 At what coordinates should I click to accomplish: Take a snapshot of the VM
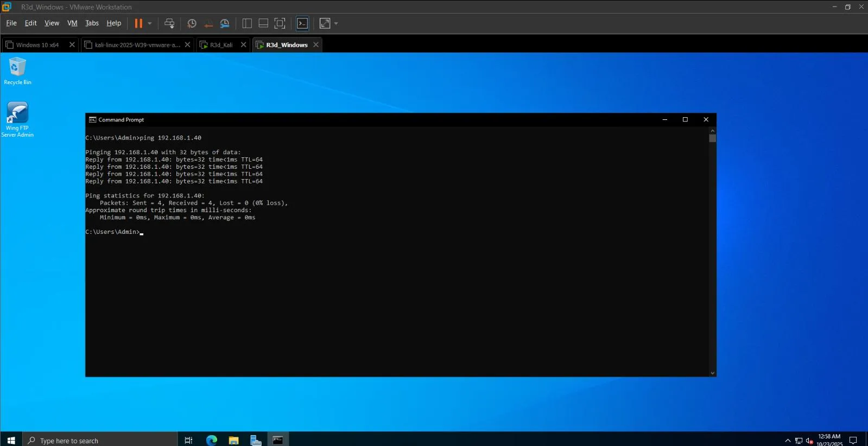pyautogui.click(x=192, y=23)
